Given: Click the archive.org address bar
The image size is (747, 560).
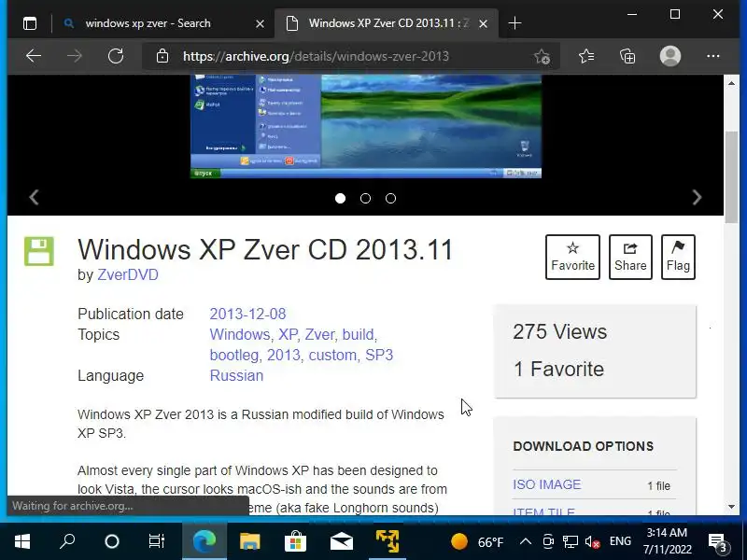Looking at the screenshot, I should point(350,56).
